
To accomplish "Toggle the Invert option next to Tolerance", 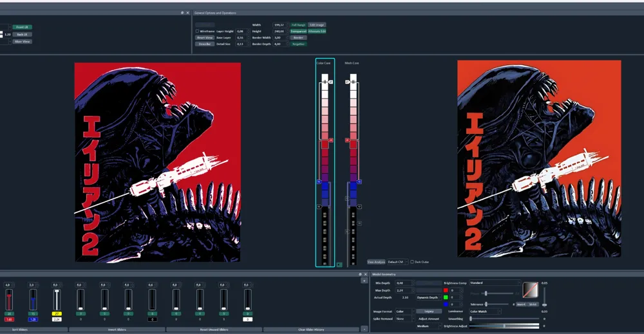I will pos(521,304).
